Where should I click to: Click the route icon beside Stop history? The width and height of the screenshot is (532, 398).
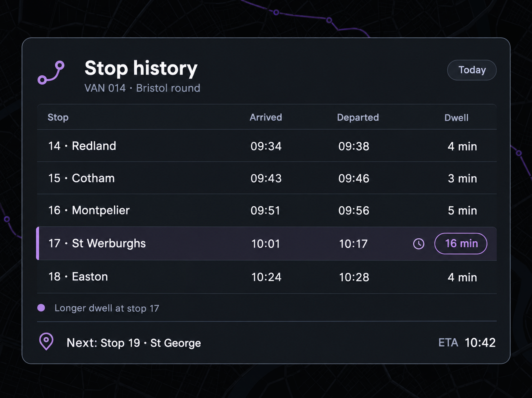click(x=51, y=73)
